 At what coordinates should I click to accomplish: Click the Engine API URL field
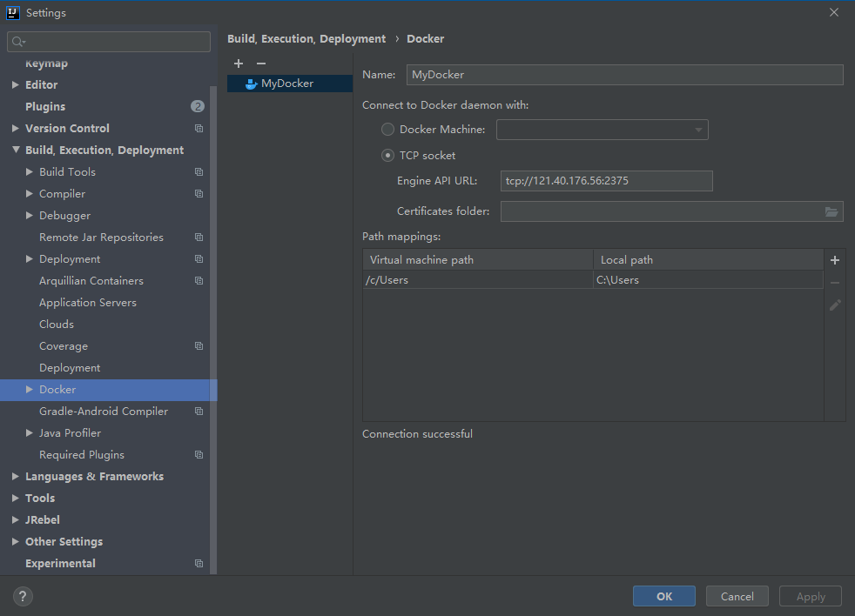pos(606,181)
